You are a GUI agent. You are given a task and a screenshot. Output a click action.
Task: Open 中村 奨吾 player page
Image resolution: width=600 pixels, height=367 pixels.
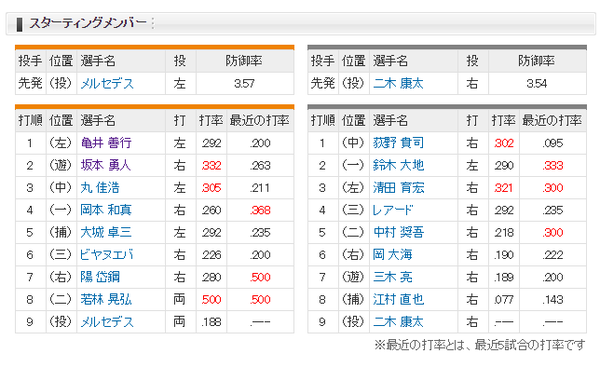(398, 232)
